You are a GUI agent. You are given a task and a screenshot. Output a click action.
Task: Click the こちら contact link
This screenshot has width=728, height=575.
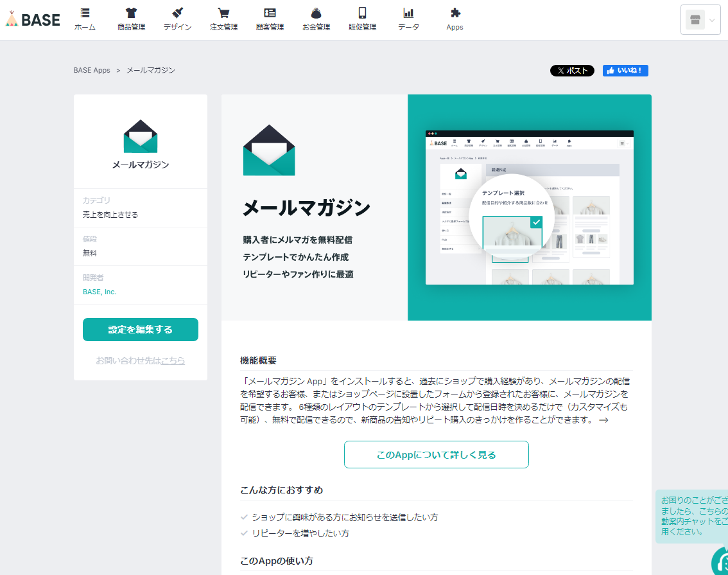click(x=173, y=360)
